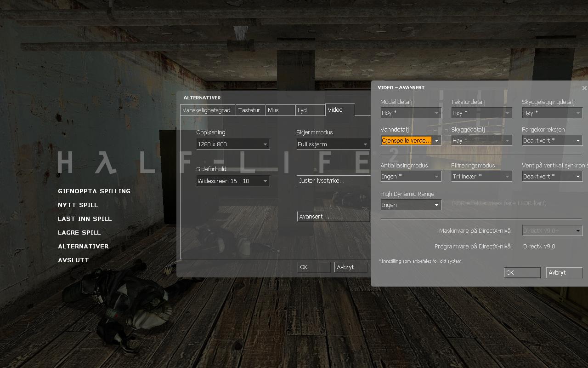The width and height of the screenshot is (588, 368).
Task: Open the Fargekorreksjon dropdown
Action: (552, 140)
